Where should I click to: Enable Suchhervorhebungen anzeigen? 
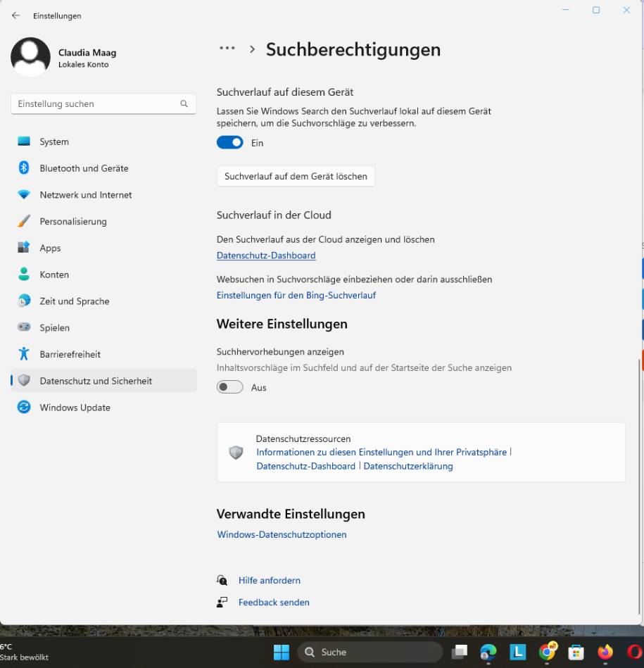229,386
